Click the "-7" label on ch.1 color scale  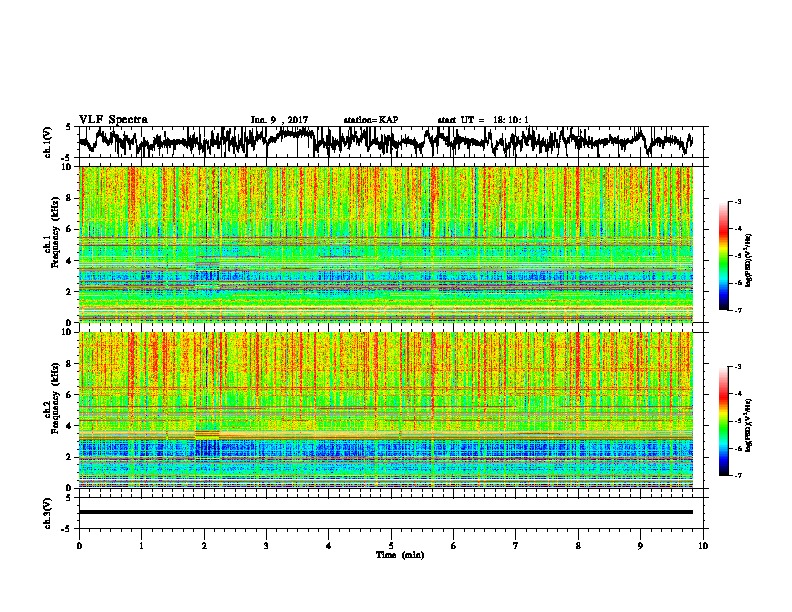pos(738,310)
